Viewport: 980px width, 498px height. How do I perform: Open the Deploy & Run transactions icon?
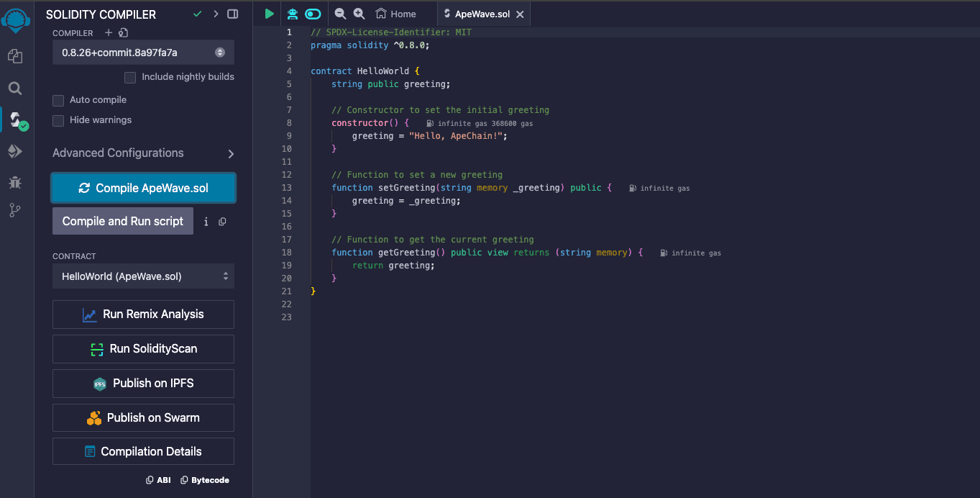[x=15, y=151]
